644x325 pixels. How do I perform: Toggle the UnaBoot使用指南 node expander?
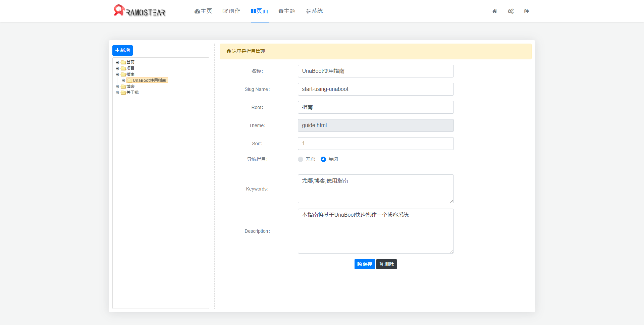tap(123, 80)
